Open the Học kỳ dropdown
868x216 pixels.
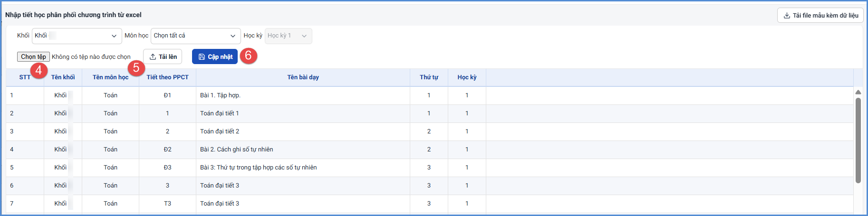[x=289, y=36]
